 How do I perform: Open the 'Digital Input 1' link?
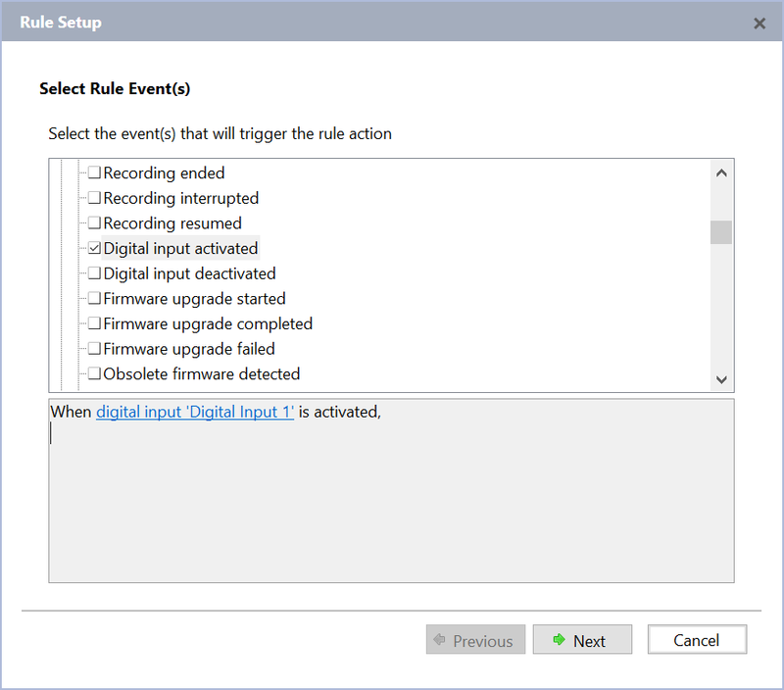coord(195,413)
